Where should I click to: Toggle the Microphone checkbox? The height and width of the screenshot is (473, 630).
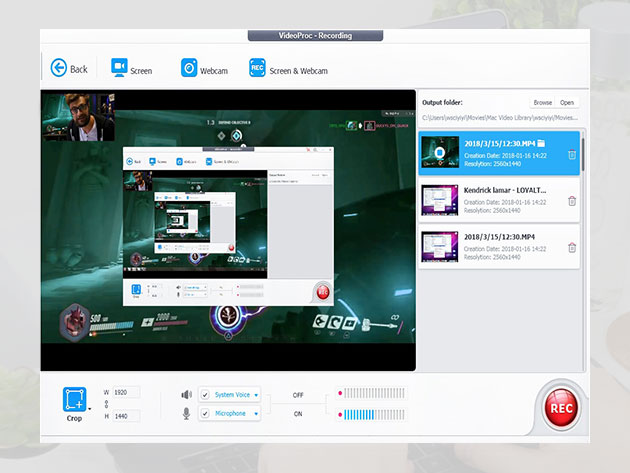pyautogui.click(x=205, y=413)
